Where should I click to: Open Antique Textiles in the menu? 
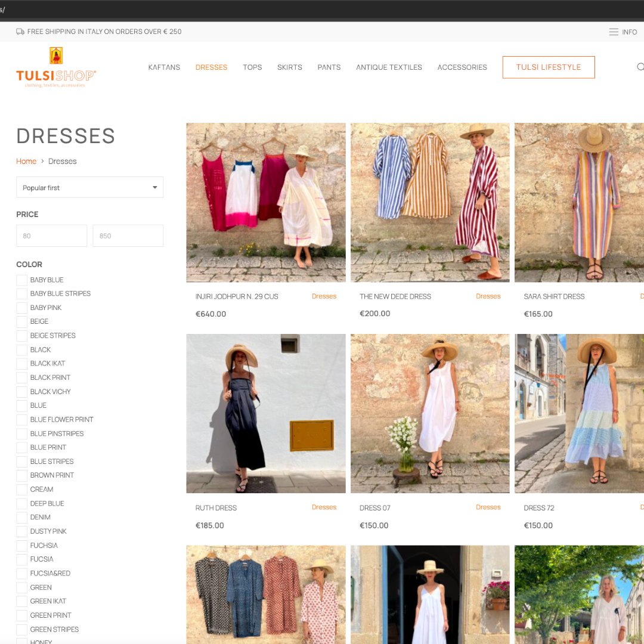(389, 67)
